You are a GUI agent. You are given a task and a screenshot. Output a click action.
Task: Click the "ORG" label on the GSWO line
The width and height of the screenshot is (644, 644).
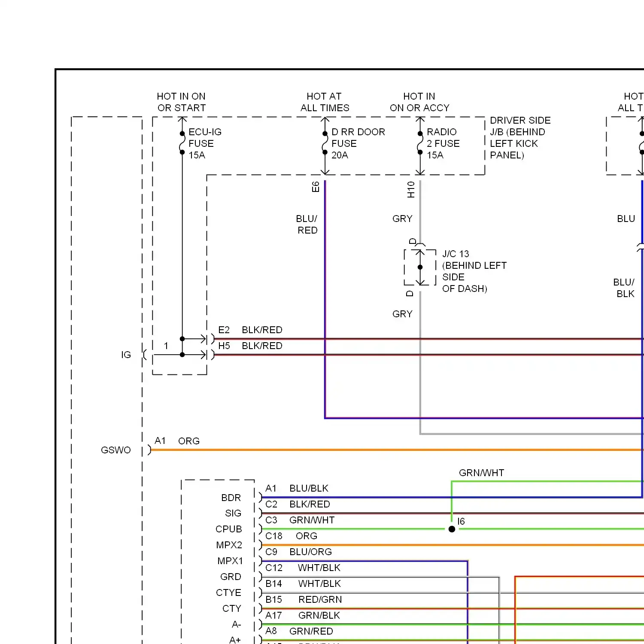coord(189,441)
